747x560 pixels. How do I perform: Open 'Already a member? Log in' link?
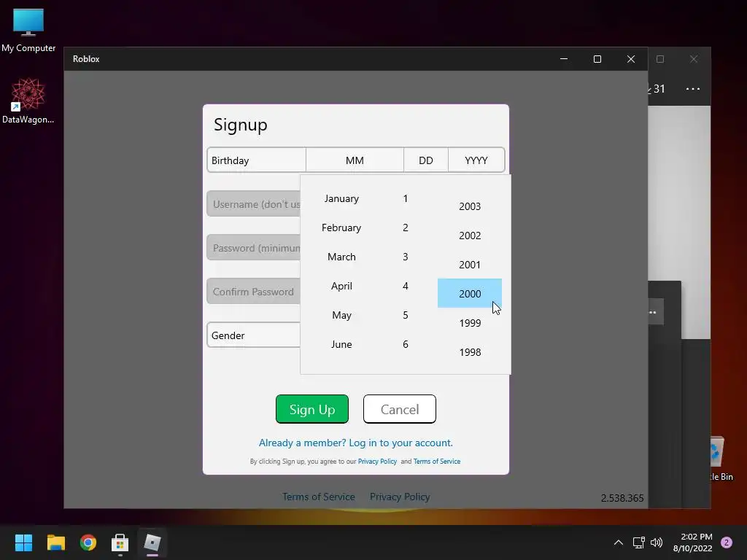(x=355, y=443)
